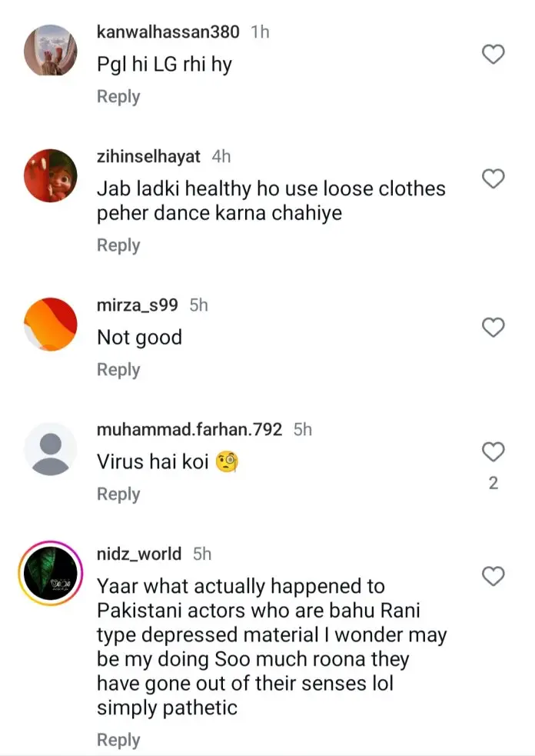The height and width of the screenshot is (756, 535).
Task: Tap the heart on zihinselhayat's comment
Action: pos(493,179)
